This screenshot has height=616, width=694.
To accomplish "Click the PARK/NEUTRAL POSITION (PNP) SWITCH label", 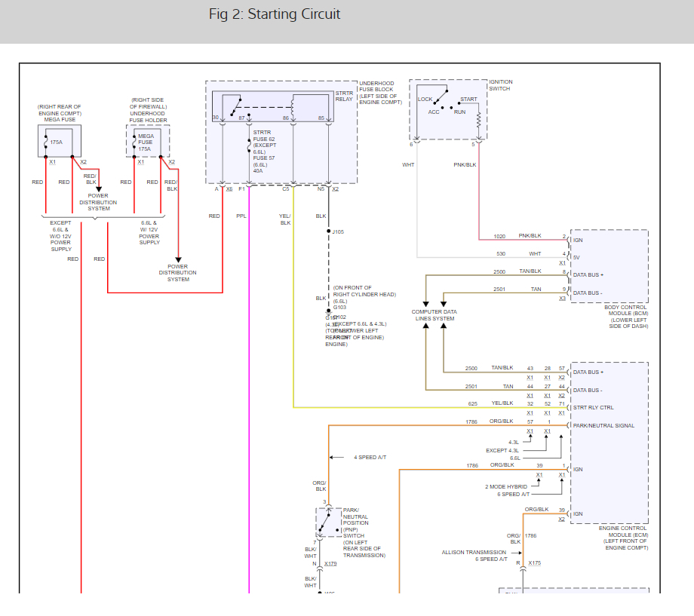I will [364, 532].
